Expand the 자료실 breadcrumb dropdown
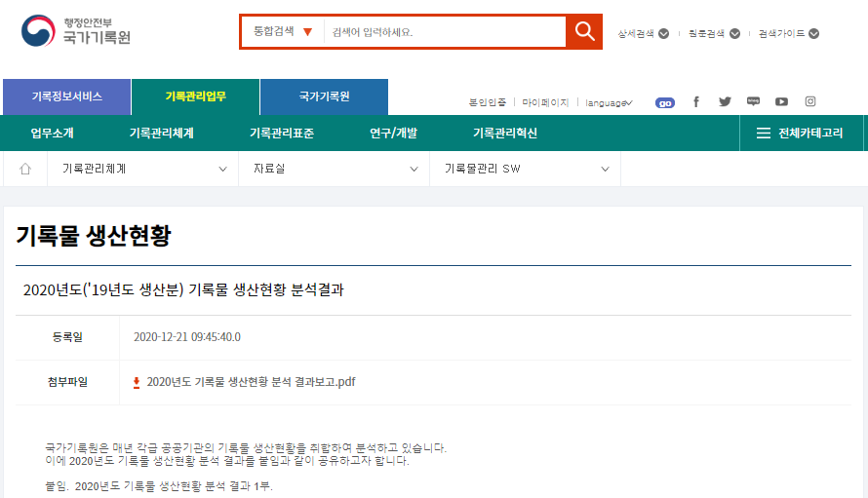 pyautogui.click(x=334, y=169)
